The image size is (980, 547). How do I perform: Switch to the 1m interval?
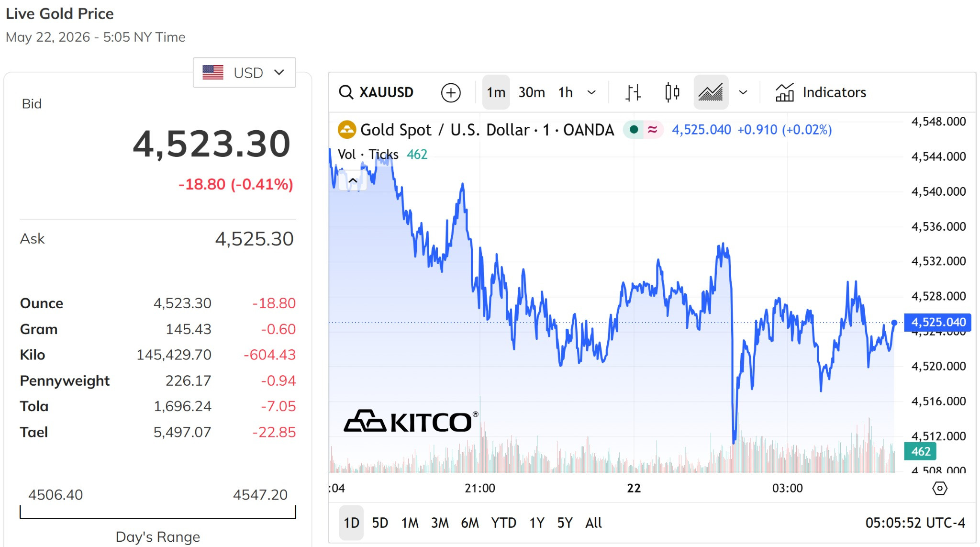(x=496, y=92)
